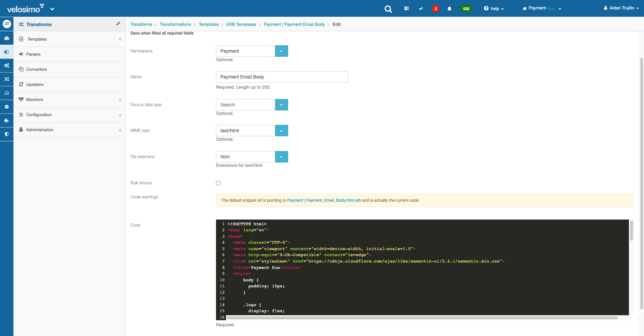The height and width of the screenshot is (336, 644).
Task: Open the Converters menu item
Action: [x=69, y=69]
